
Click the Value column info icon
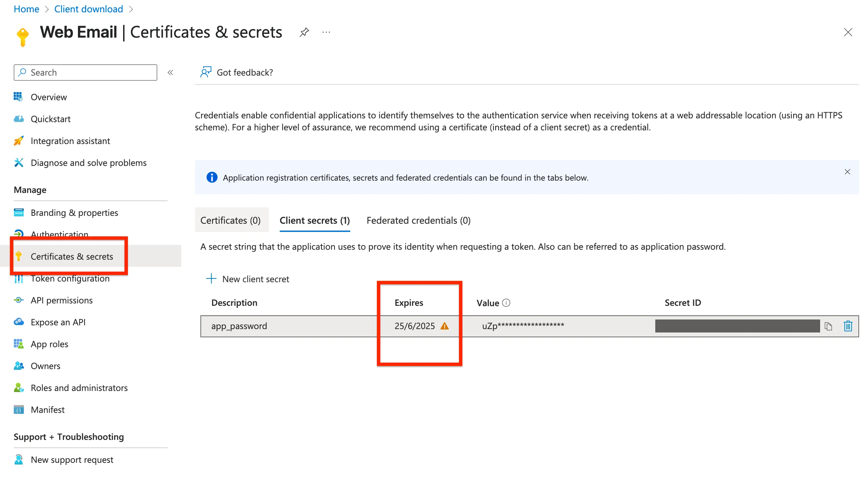(x=506, y=303)
